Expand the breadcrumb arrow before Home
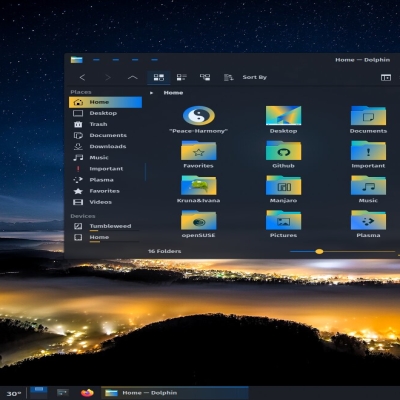Screen dimensions: 400x400 [x=152, y=93]
